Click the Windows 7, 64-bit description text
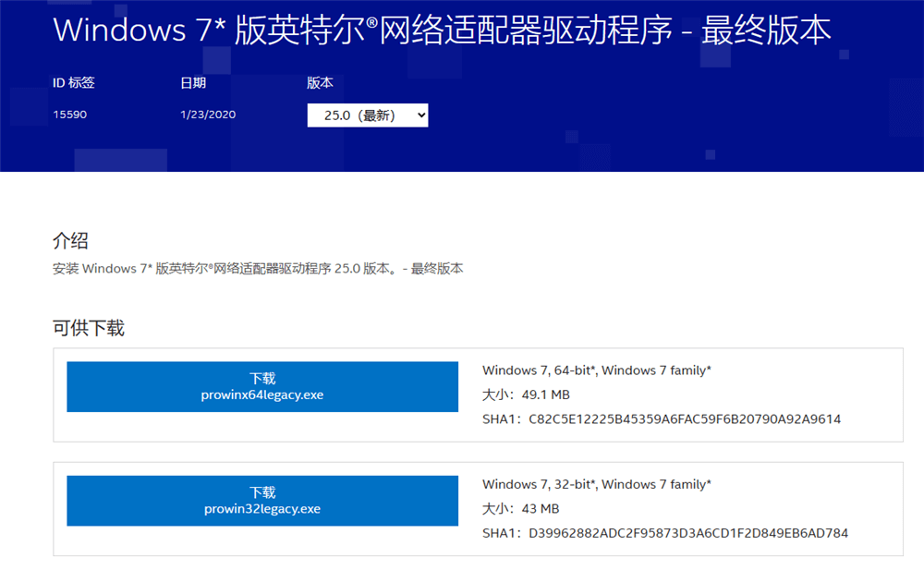924x570 pixels. click(x=597, y=370)
